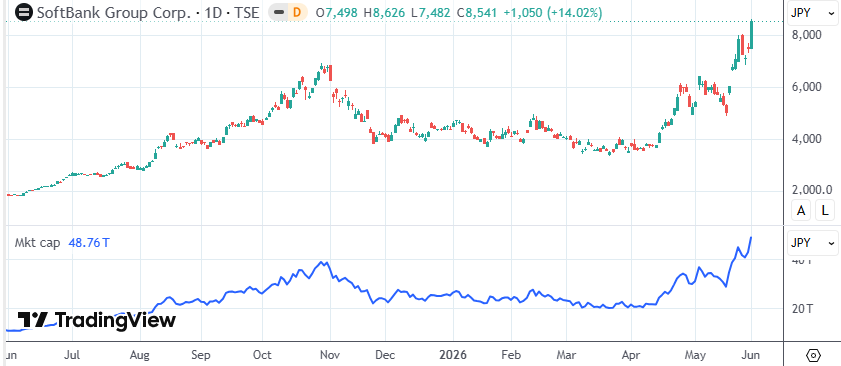The image size is (841, 366).
Task: Select the Mkt cap indicator label
Action: coord(37,243)
